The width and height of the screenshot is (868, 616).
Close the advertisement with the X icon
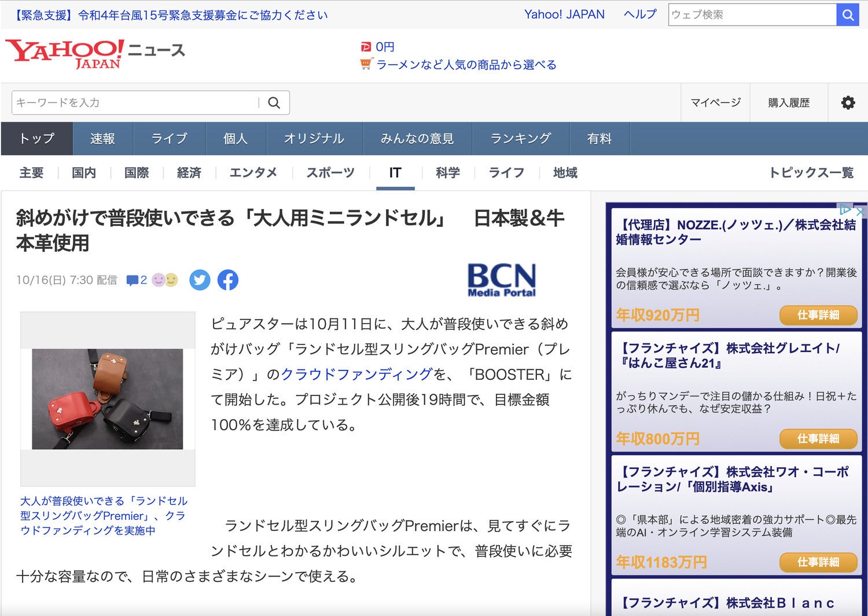coord(860,211)
